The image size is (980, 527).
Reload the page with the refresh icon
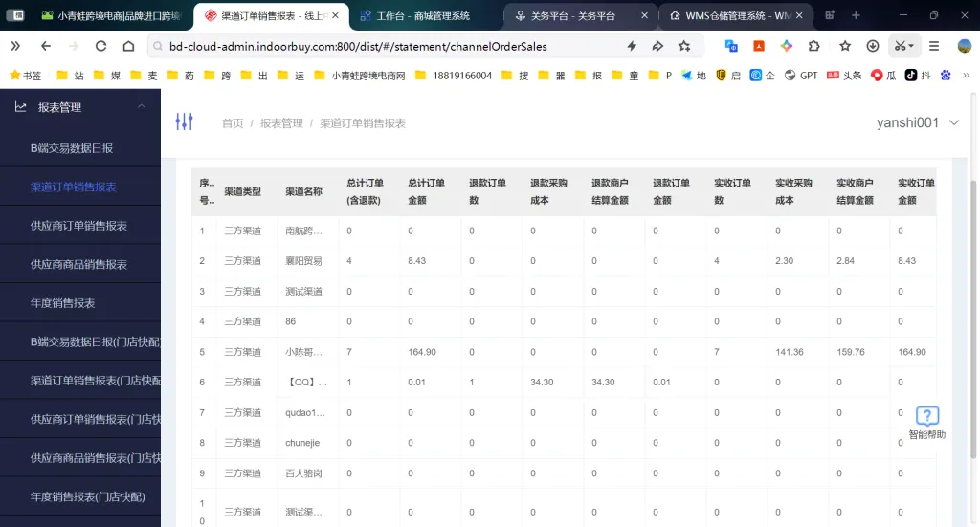100,46
